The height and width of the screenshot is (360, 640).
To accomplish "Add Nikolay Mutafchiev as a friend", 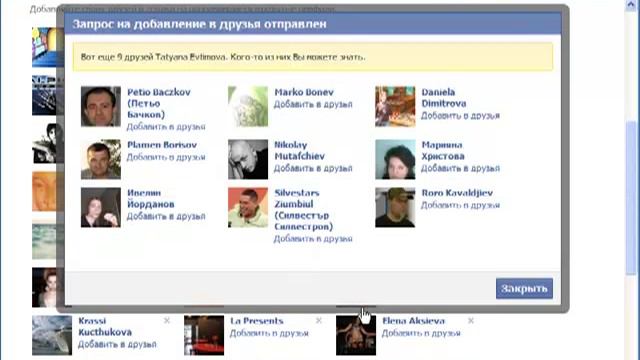I will [313, 168].
